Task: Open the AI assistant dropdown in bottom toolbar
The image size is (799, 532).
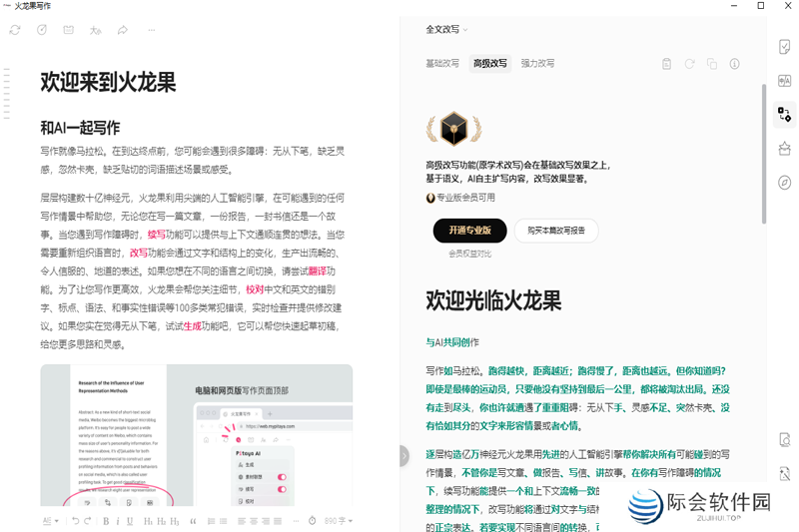Action: tap(51, 521)
